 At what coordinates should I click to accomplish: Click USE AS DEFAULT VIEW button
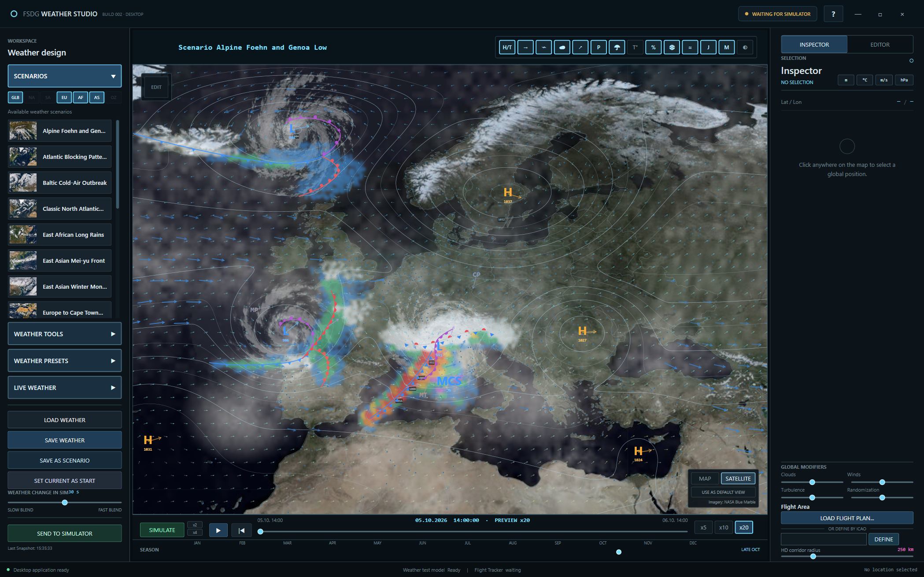[723, 492]
